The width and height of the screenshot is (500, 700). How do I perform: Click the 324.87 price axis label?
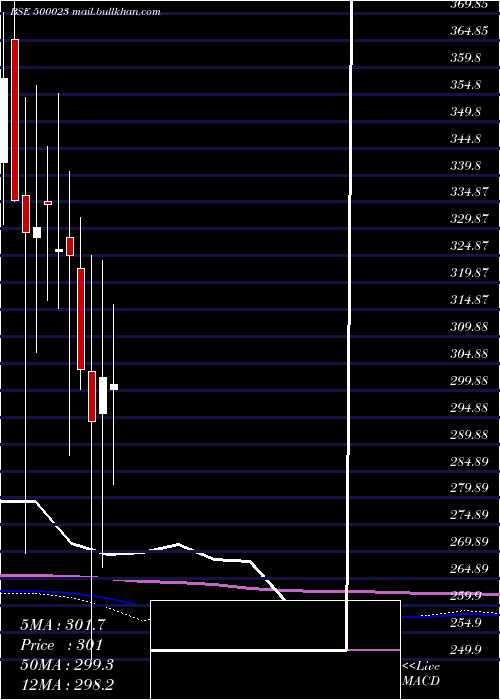469,246
